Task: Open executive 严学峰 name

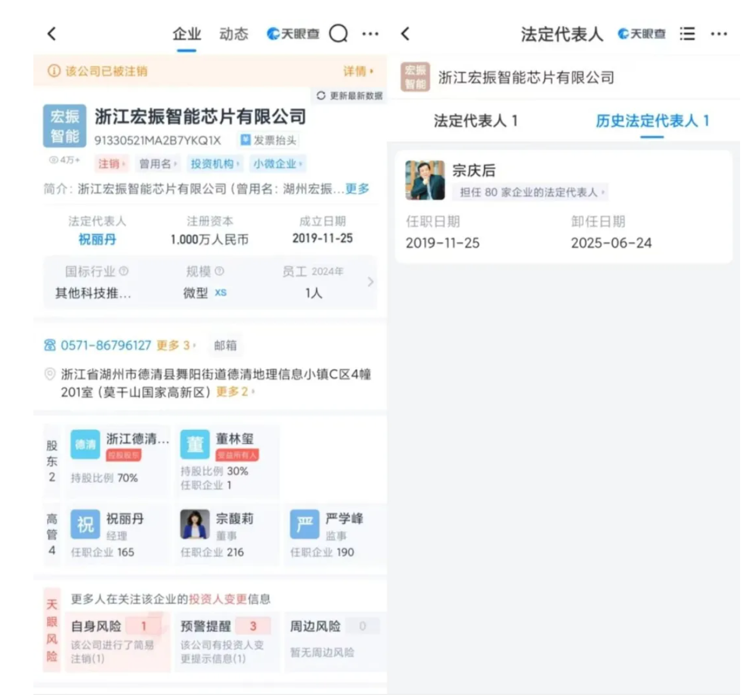Action: 345,519
